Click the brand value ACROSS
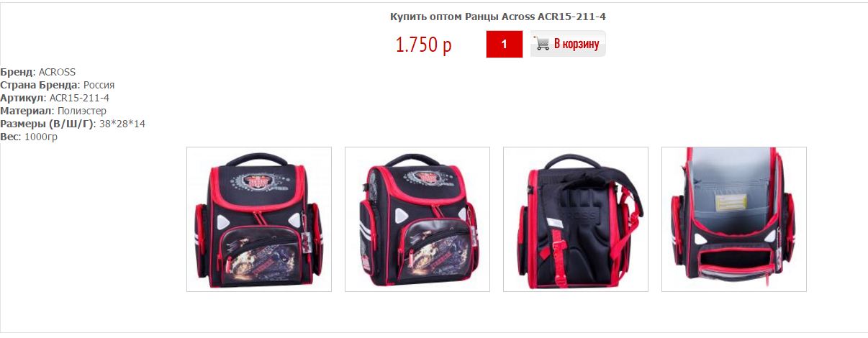The height and width of the screenshot is (338, 868). coord(57,72)
